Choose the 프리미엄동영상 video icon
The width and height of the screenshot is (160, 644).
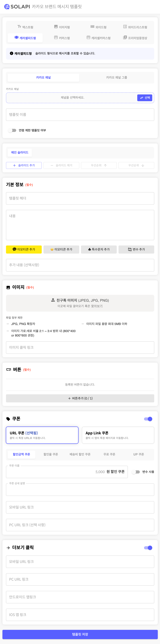(125, 37)
